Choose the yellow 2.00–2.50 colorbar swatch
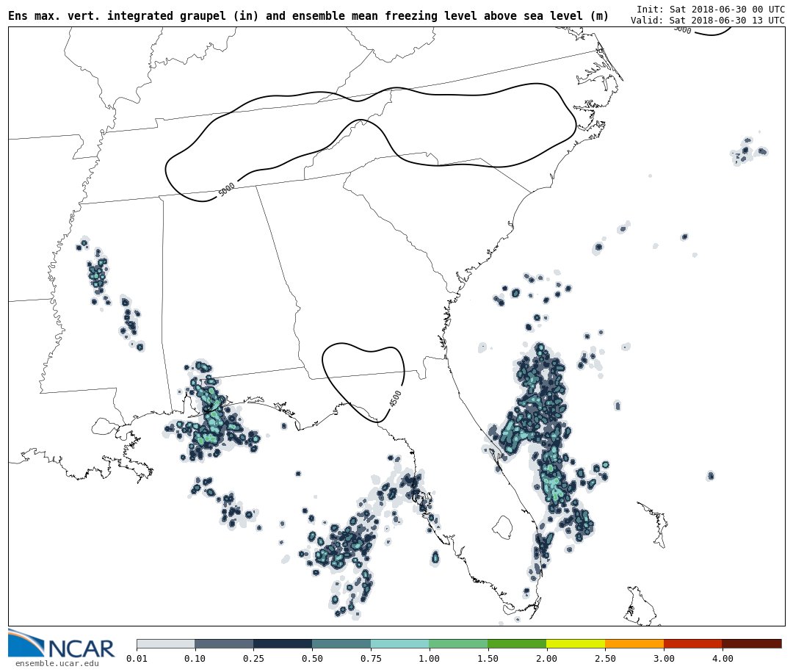Image resolution: width=793 pixels, height=672 pixels. (x=576, y=643)
